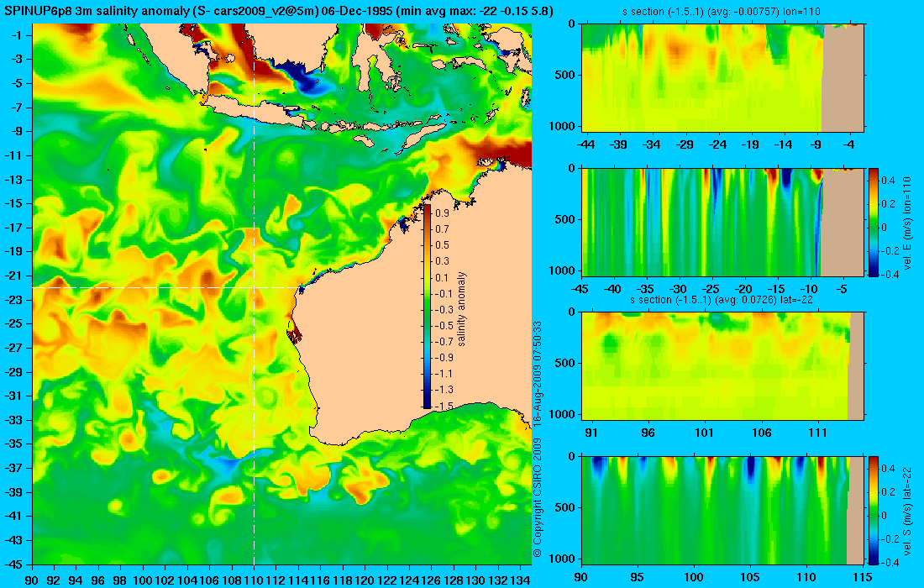Click the southward velocity section plot at lat=-22
The width and height of the screenshot is (924, 588).
(723, 510)
